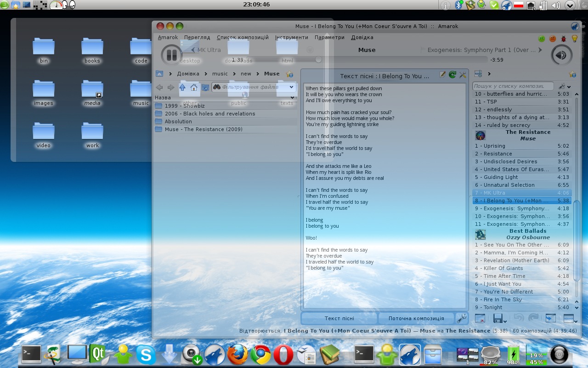Pause playback with the round pause button
The width and height of the screenshot is (588, 368).
(172, 55)
